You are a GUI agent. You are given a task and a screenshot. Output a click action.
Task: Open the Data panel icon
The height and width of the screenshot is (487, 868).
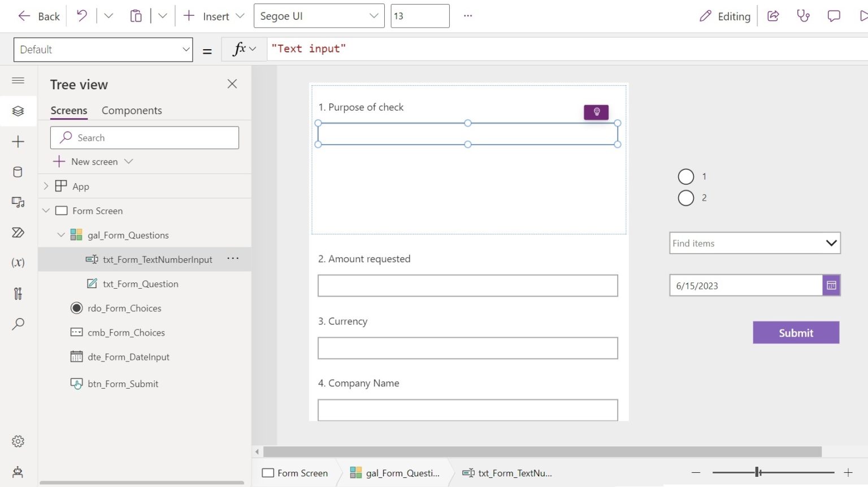(x=19, y=172)
